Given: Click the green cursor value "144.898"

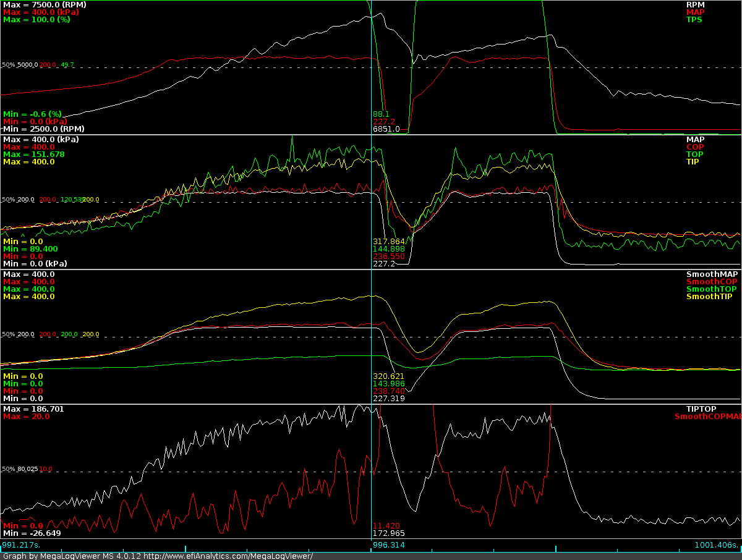Looking at the screenshot, I should pyautogui.click(x=389, y=248).
